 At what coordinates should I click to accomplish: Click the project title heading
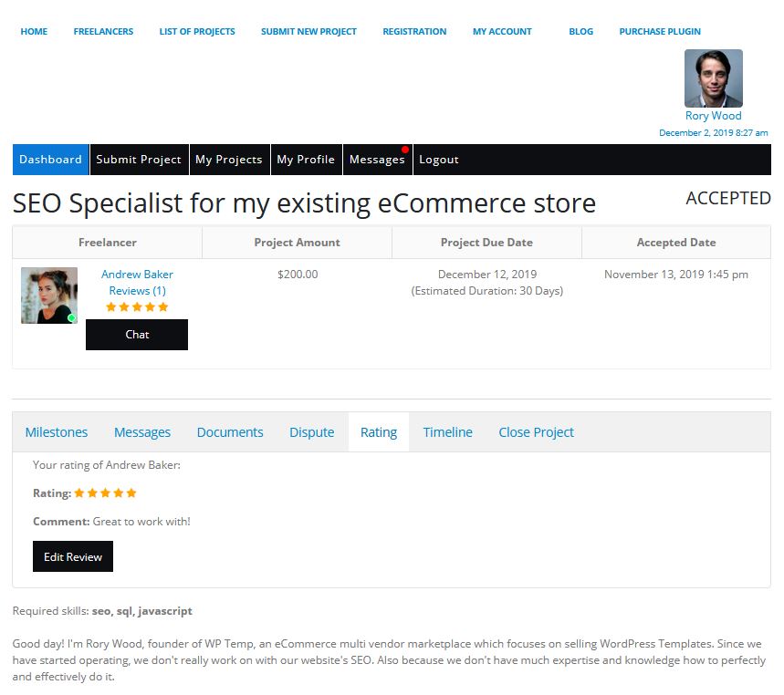[304, 204]
